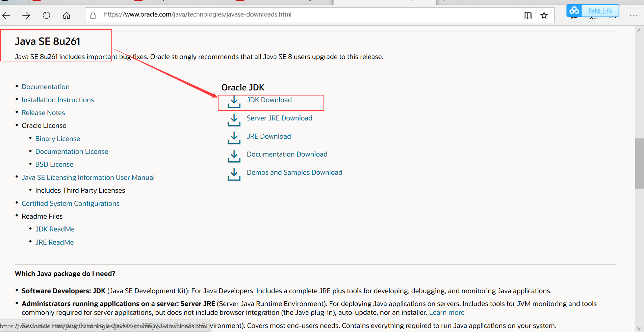Screen dimensions: 644x332
Task: Open the BSD License link
Action: [54, 164]
